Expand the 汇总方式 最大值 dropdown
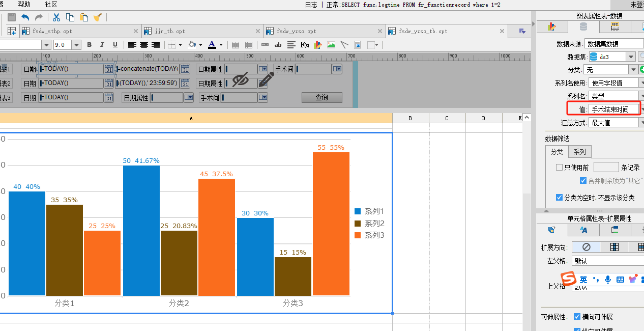 click(x=641, y=122)
